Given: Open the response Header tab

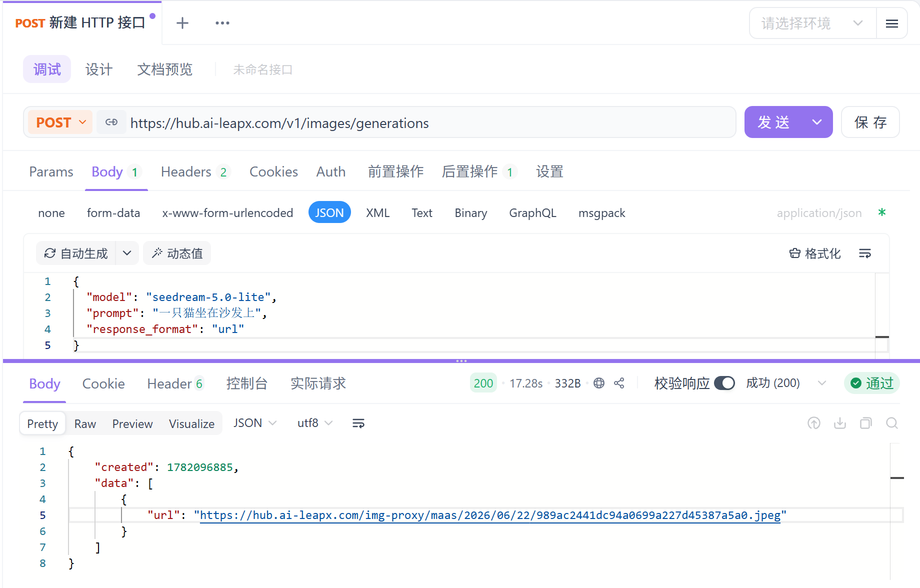Looking at the screenshot, I should 175,384.
